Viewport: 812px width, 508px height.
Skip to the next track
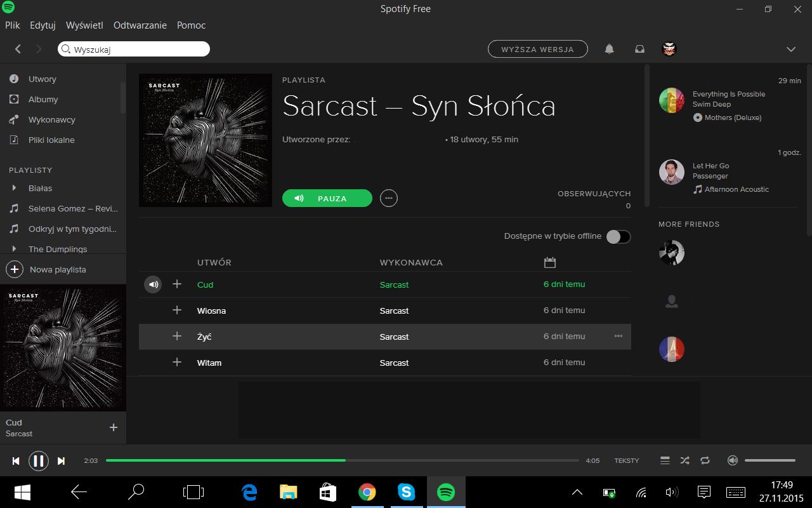coord(62,461)
